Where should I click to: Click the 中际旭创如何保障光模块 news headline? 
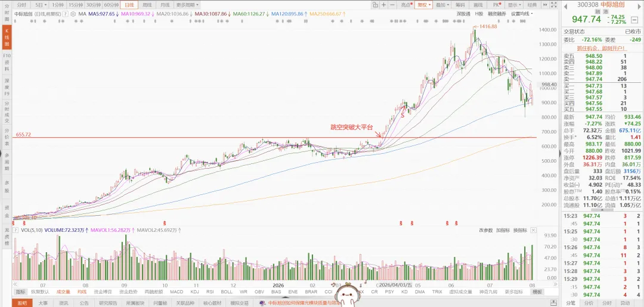pyautogui.click(x=304, y=303)
